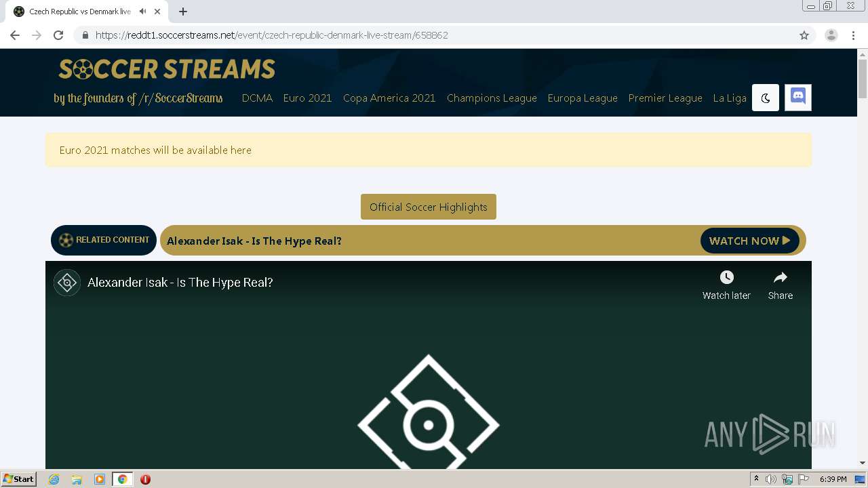Bookmark this page with the star

[x=804, y=35]
